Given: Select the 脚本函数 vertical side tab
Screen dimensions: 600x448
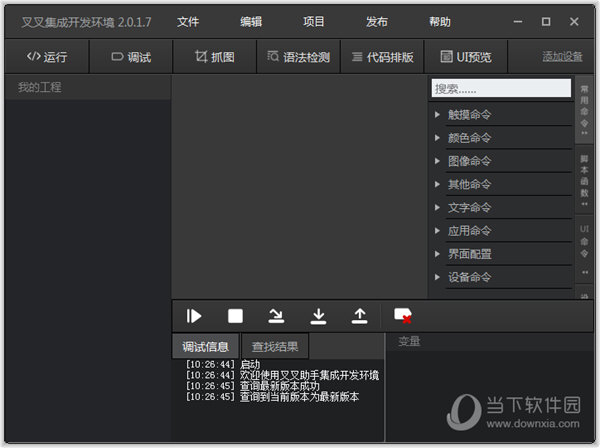Looking at the screenshot, I should pos(584,181).
